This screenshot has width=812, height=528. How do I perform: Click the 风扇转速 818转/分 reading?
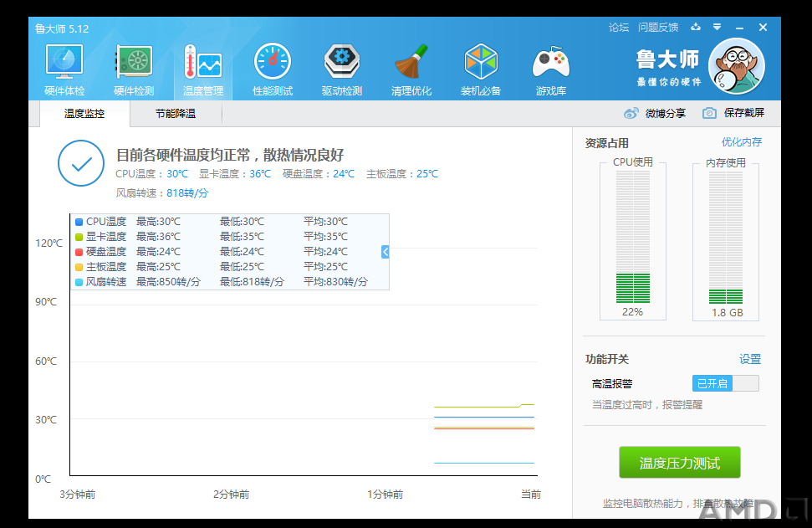pyautogui.click(x=162, y=193)
